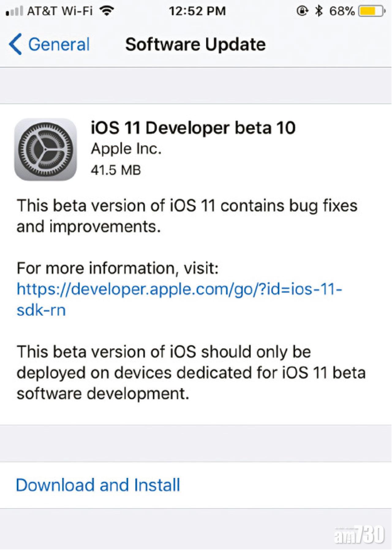
Task: Select the iOS 11 Developer beta 10 title
Action: 193,128
